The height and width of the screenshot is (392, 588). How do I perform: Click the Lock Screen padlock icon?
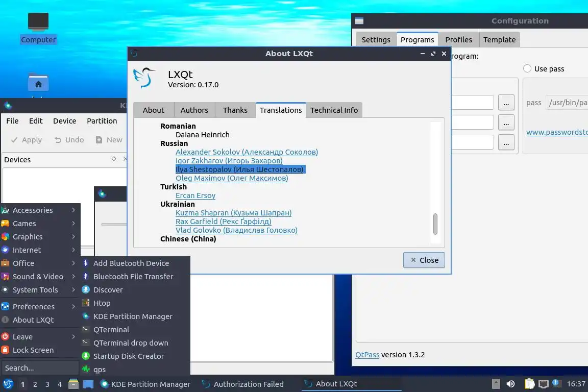pyautogui.click(x=5, y=350)
